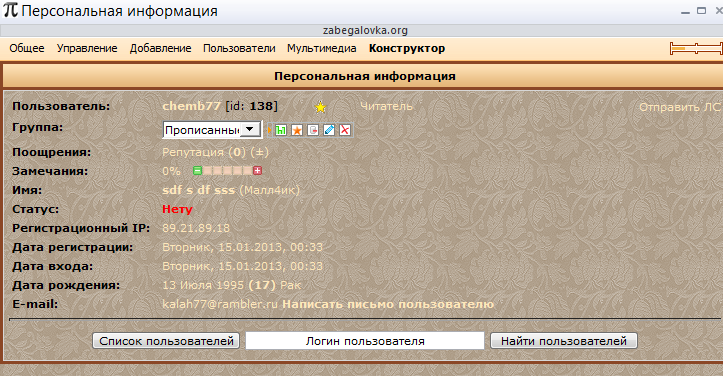
Task: Open the Управление menu
Action: click(87, 48)
